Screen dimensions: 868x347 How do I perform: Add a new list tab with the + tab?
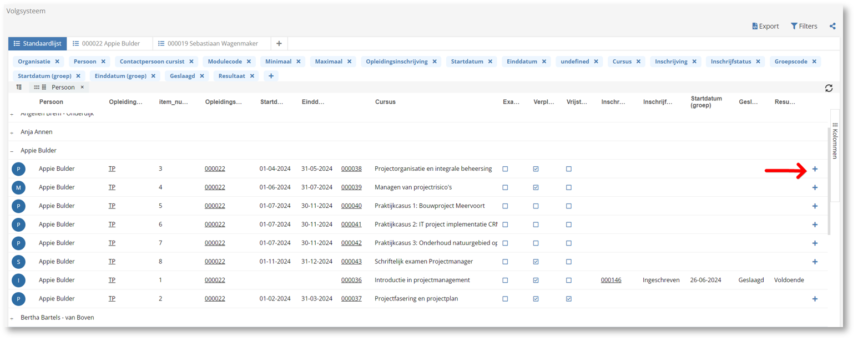coord(279,43)
